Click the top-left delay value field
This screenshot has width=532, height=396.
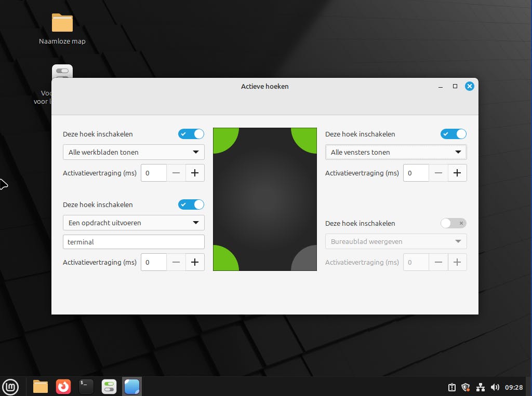154,173
